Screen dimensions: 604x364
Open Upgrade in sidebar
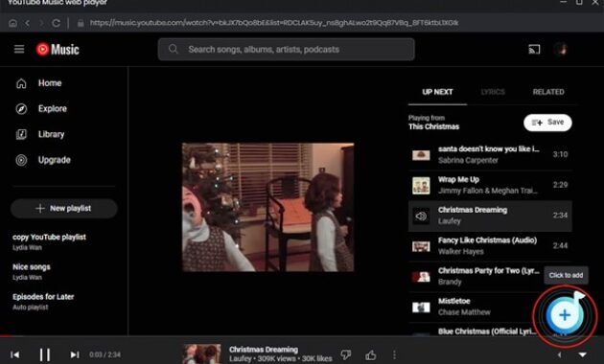click(55, 160)
